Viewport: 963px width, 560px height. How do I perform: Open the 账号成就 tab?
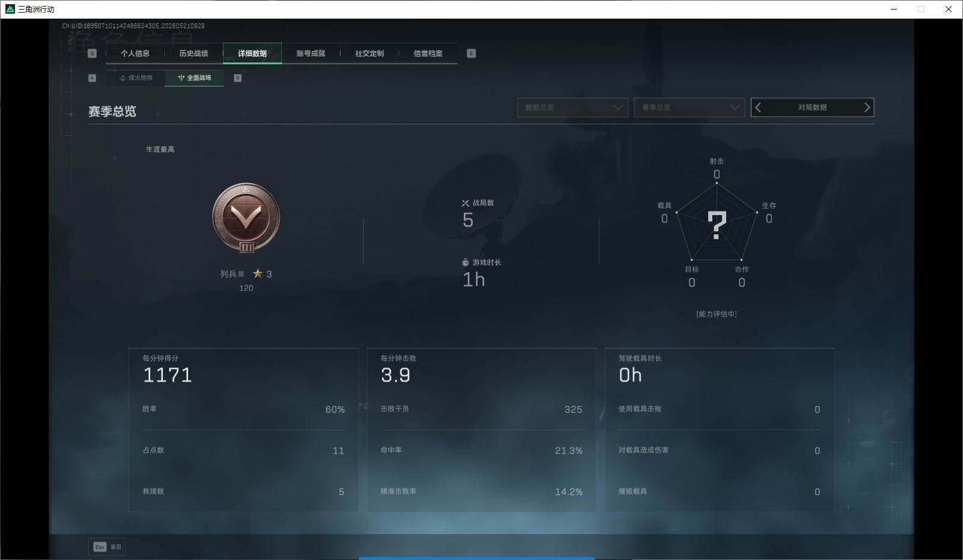311,53
